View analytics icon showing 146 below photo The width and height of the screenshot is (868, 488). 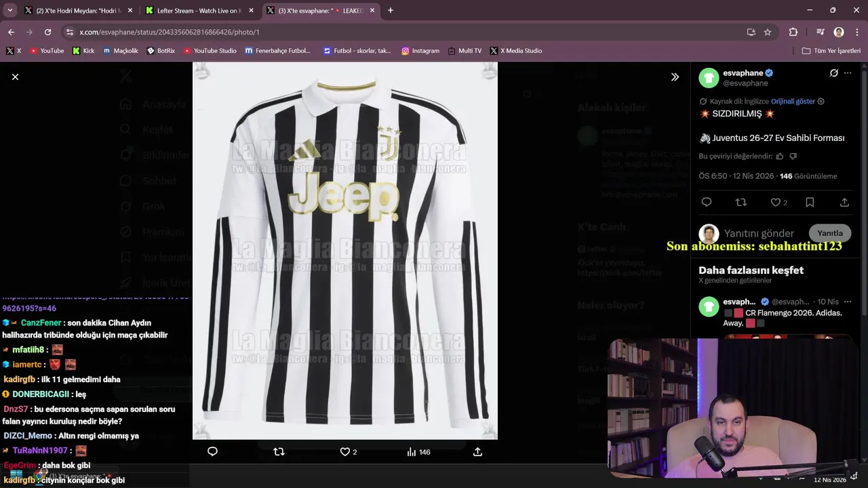[418, 452]
